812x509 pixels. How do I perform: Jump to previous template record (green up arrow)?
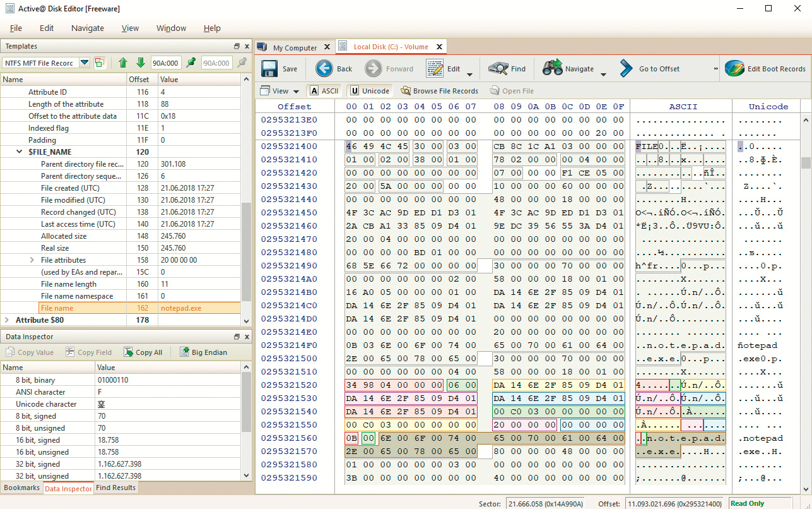click(123, 63)
